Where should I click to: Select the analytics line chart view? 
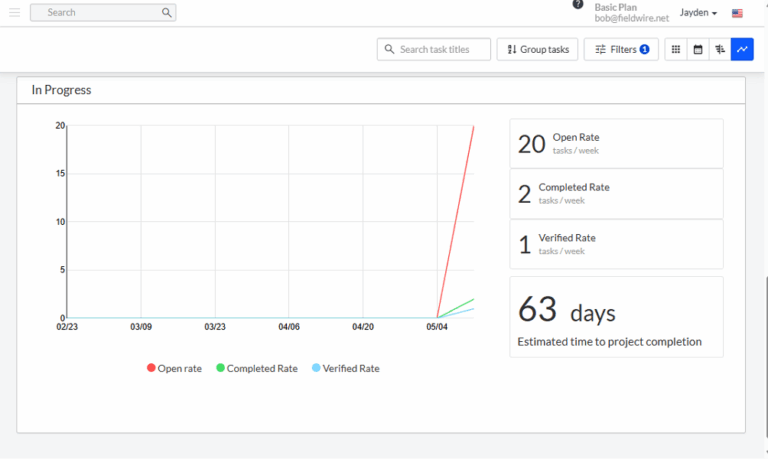[742, 49]
